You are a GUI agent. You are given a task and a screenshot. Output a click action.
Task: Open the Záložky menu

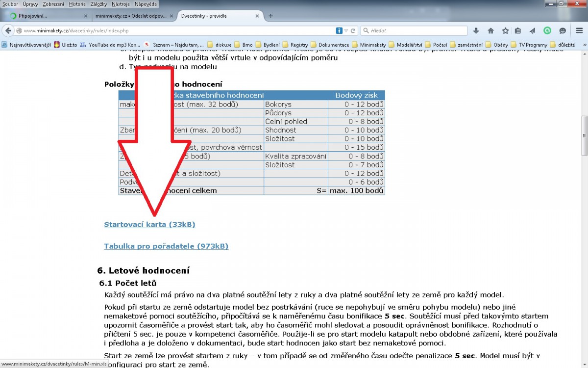pyautogui.click(x=98, y=4)
